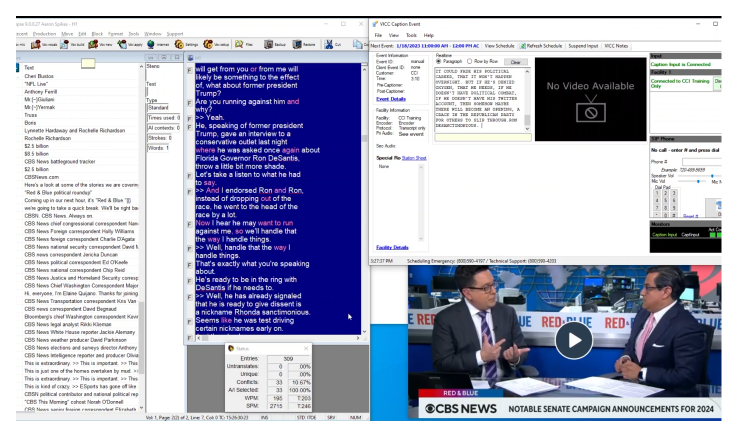This screenshot has width=738, height=437.
Task: Select dictionary entry 'Cheri Bustos'
Action: click(x=39, y=76)
